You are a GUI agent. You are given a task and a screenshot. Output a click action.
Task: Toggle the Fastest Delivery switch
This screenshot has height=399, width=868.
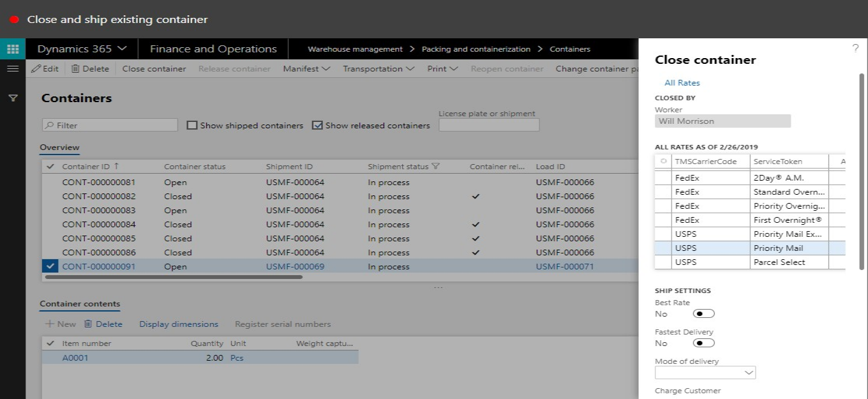coord(703,343)
